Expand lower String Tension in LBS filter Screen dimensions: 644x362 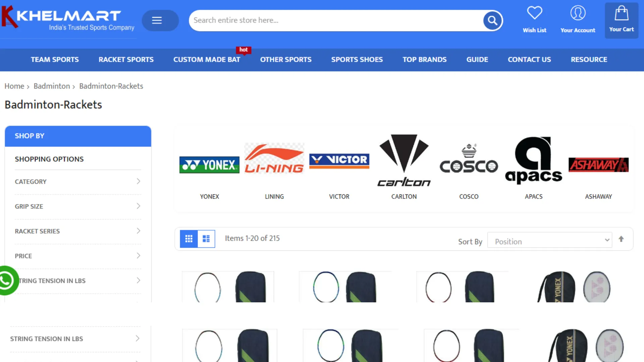[75, 339]
